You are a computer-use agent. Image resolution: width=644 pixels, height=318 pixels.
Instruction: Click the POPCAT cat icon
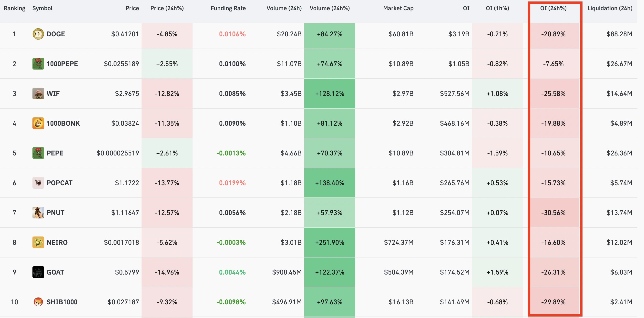click(38, 183)
